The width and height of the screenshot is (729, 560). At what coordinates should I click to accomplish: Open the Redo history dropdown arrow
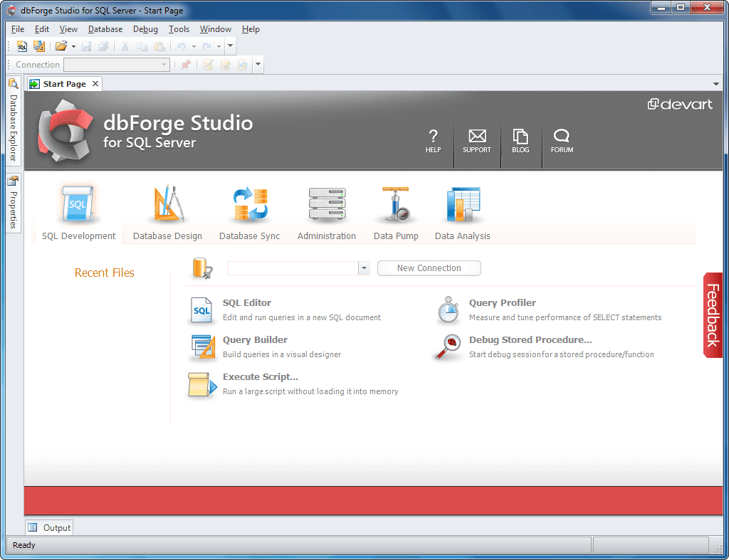(x=219, y=46)
